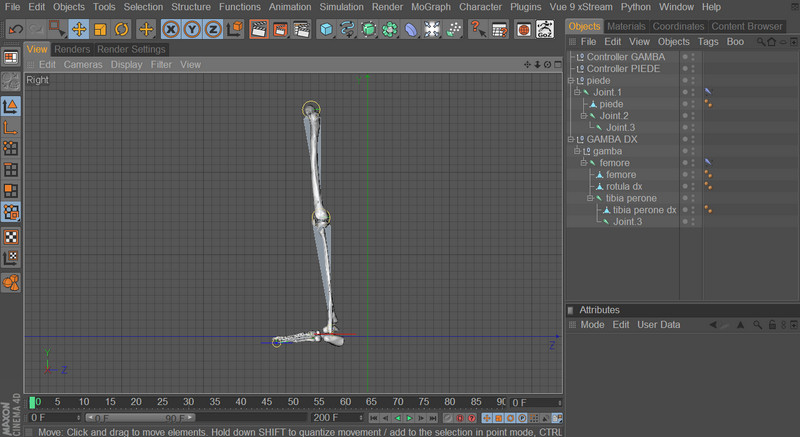Toggle Z axis lock

coord(212,29)
